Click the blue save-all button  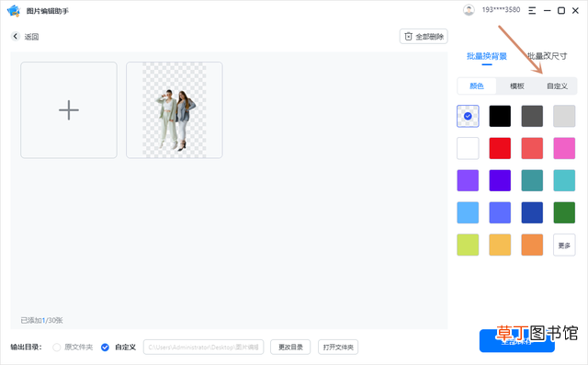tap(516, 341)
